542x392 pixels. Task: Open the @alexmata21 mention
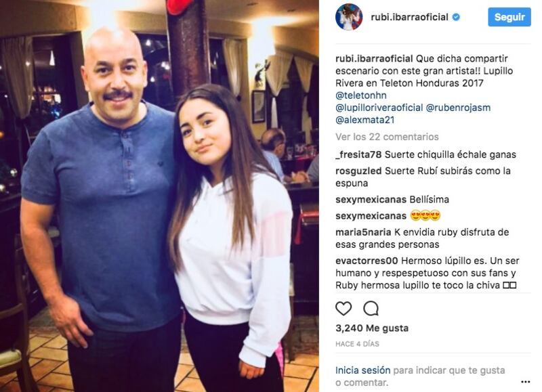[x=364, y=121]
